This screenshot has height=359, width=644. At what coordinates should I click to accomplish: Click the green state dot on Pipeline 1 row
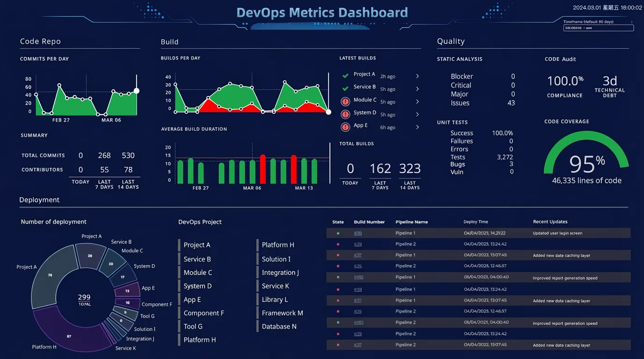(x=338, y=233)
